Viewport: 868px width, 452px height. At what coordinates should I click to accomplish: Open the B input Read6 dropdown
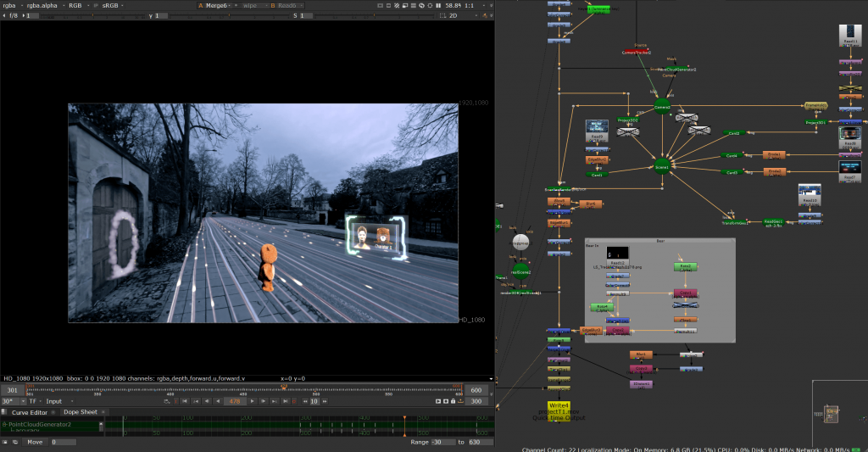[x=287, y=6]
